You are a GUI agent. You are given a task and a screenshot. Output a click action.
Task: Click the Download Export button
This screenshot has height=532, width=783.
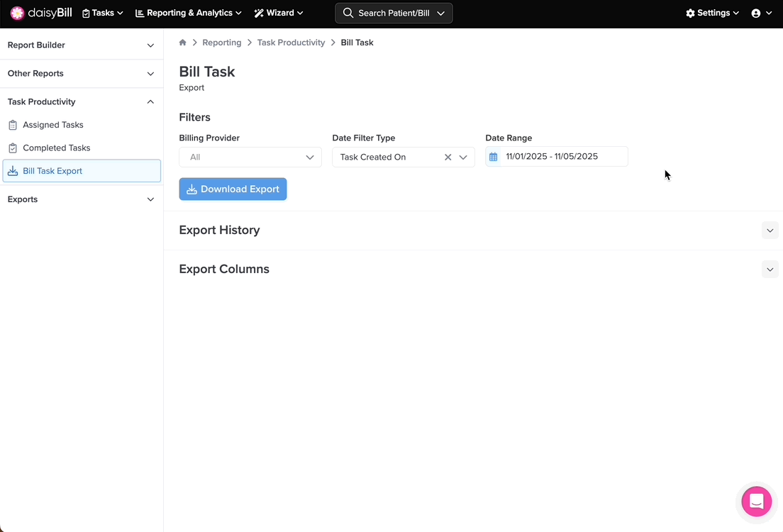click(x=233, y=189)
